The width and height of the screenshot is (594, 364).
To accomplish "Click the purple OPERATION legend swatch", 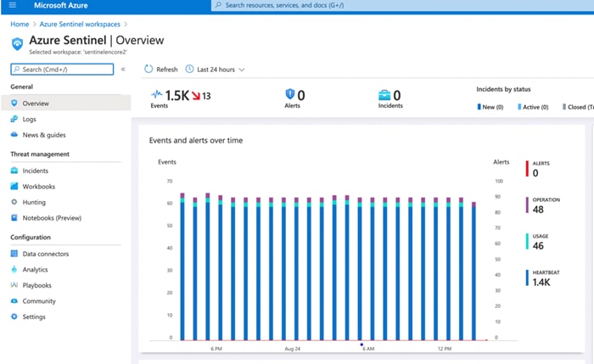I will tap(527, 205).
